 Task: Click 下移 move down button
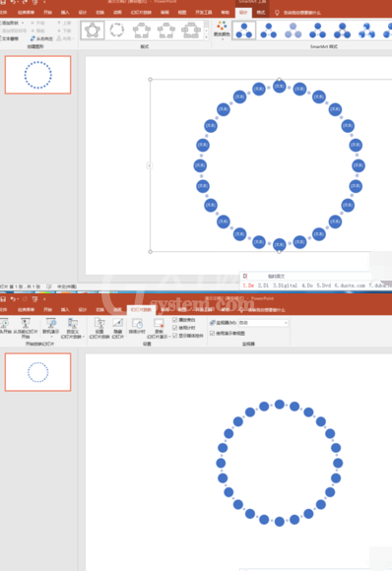click(x=64, y=31)
